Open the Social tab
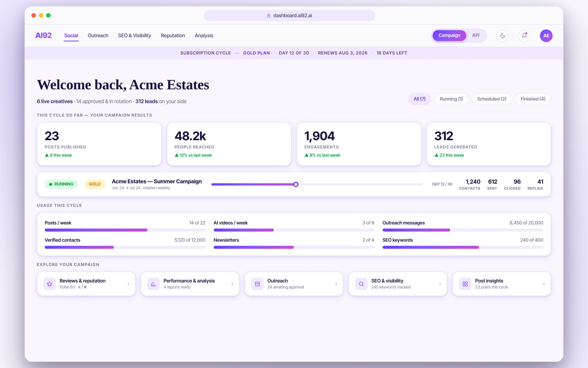This screenshot has height=368, width=588. click(71, 36)
